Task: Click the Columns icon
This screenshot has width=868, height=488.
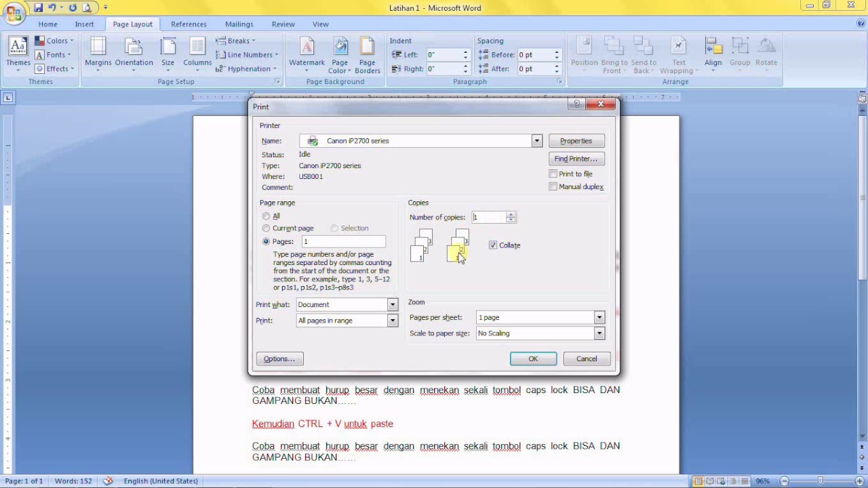Action: point(197,54)
